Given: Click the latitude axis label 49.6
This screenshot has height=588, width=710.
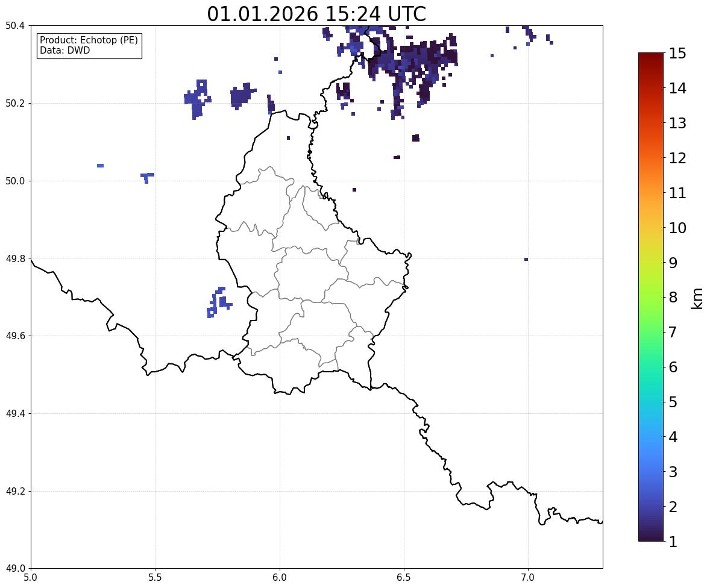Looking at the screenshot, I should 14,336.
